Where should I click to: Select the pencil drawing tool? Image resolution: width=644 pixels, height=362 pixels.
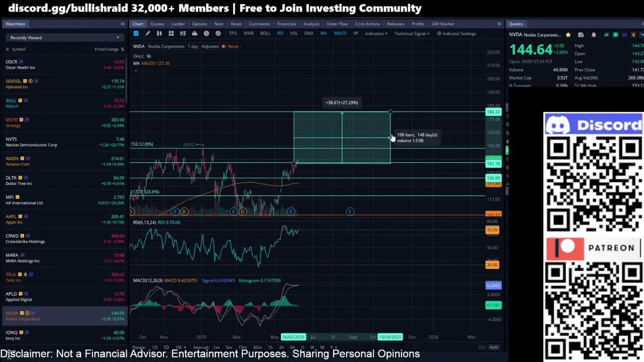147,34
